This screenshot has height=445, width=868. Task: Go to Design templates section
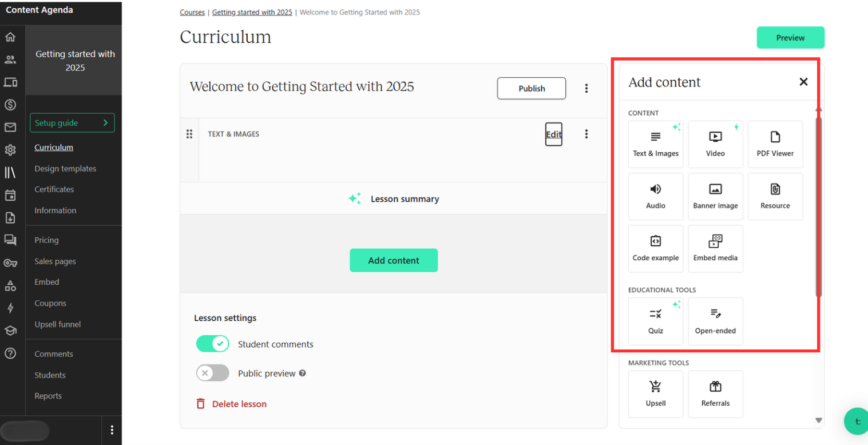[x=65, y=169]
